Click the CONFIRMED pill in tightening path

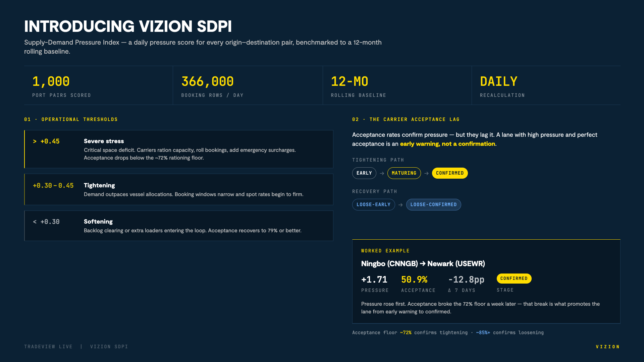tap(450, 173)
